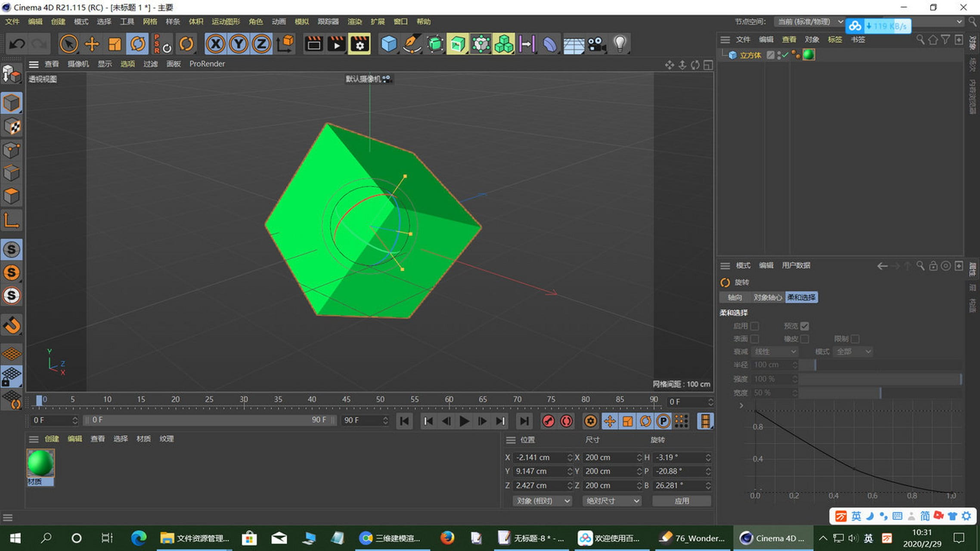Switch to Texture mode checkered cube icon
The height and width of the screenshot is (551, 980).
12,127
